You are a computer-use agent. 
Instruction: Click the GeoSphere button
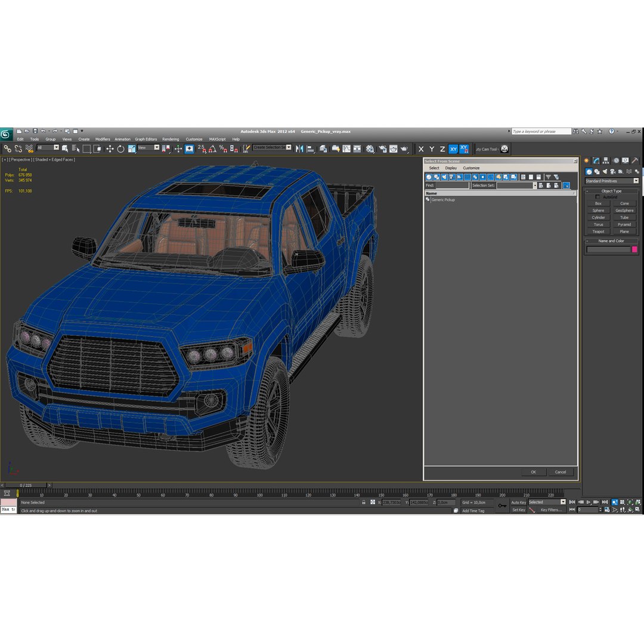click(x=624, y=210)
